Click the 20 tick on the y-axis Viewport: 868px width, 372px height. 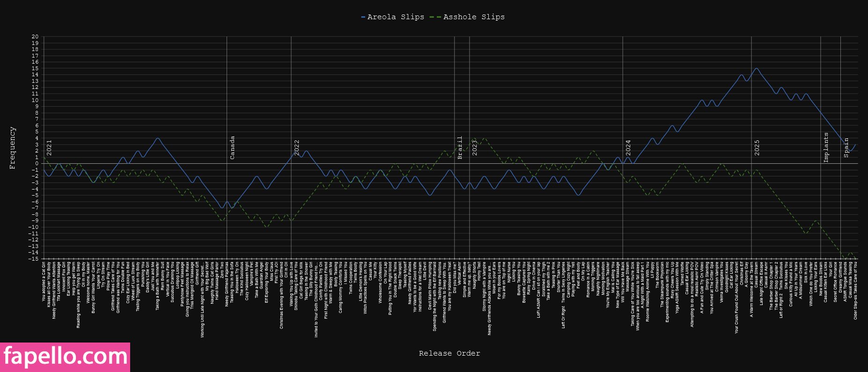[x=35, y=36]
